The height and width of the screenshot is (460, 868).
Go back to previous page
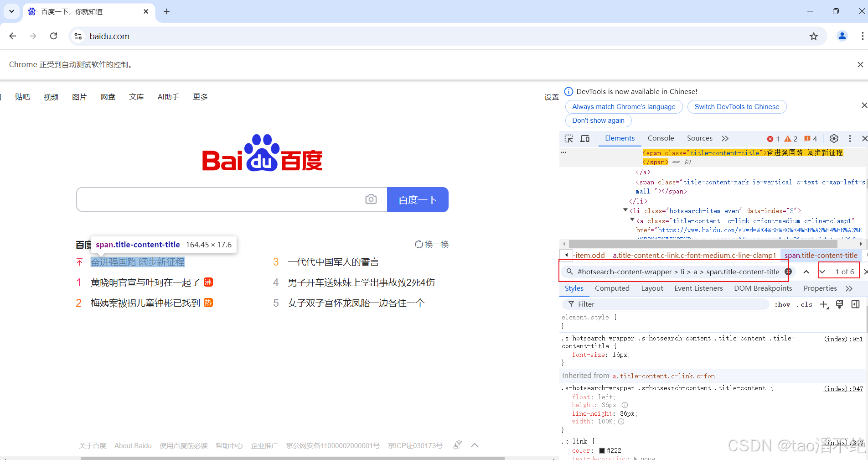pyautogui.click(x=13, y=36)
